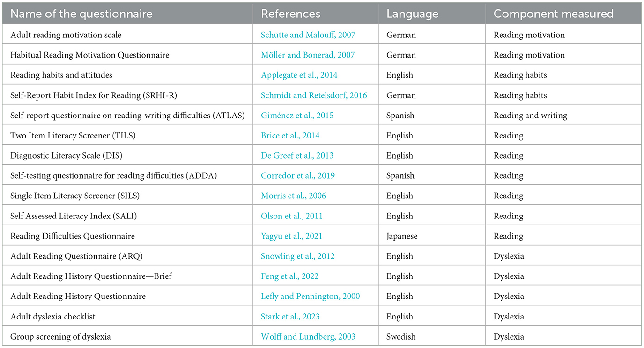Select 'Diagnostic Literacy Scale (DIS)' cell
The height and width of the screenshot is (348, 644).
(x=127, y=156)
